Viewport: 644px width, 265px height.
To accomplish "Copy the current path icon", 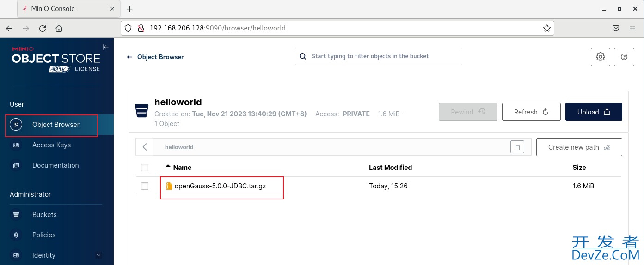I will [517, 147].
